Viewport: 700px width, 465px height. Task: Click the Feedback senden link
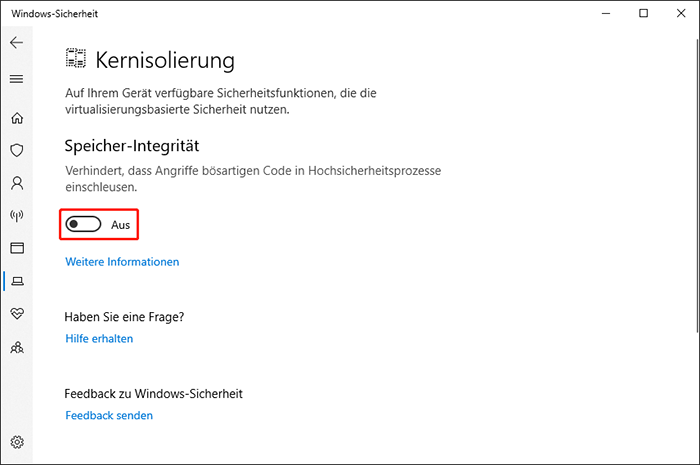tap(109, 415)
